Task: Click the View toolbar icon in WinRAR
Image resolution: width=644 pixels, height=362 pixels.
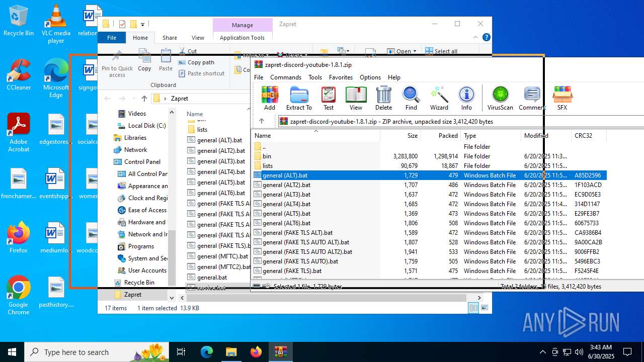Action: tap(356, 98)
